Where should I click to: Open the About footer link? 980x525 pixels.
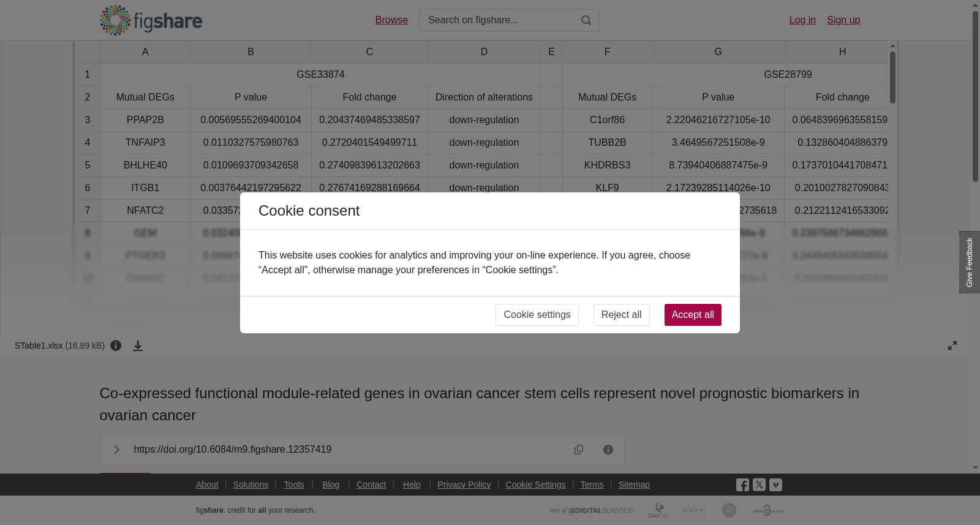pyautogui.click(x=207, y=485)
